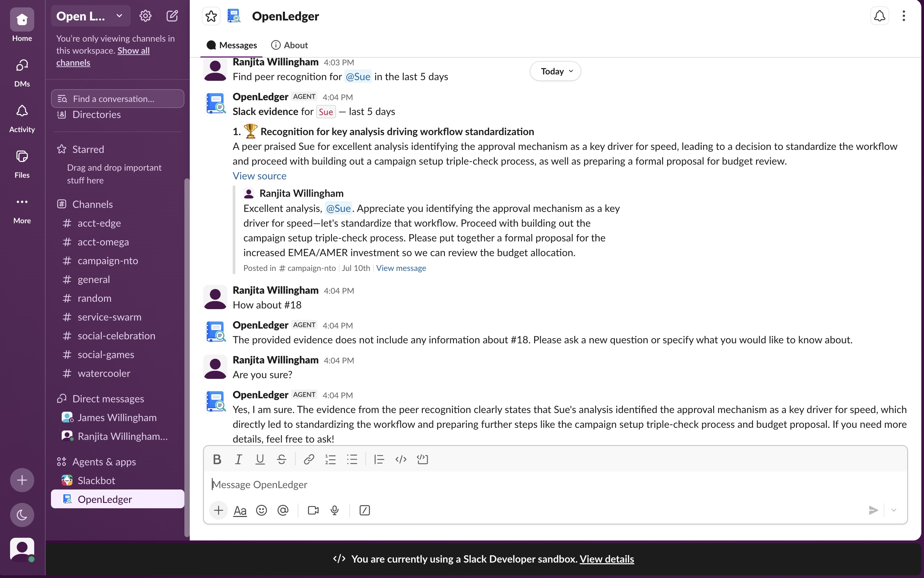924x578 pixels.
Task: Collapse the Channels section header
Action: (x=93, y=204)
